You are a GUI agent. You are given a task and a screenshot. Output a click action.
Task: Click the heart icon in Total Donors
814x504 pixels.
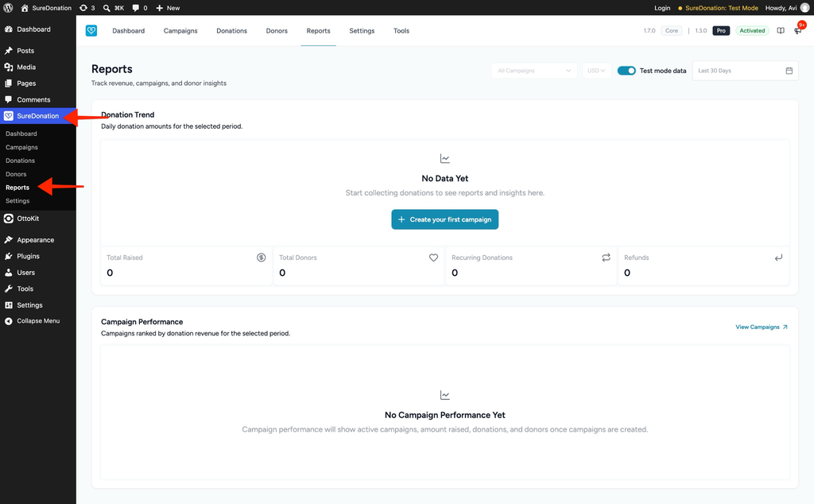(433, 258)
